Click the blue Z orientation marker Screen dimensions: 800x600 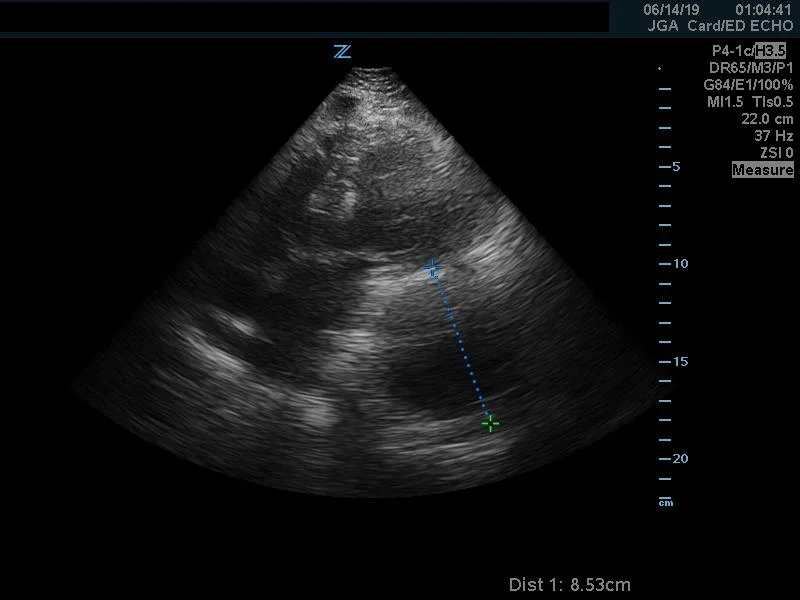click(342, 52)
